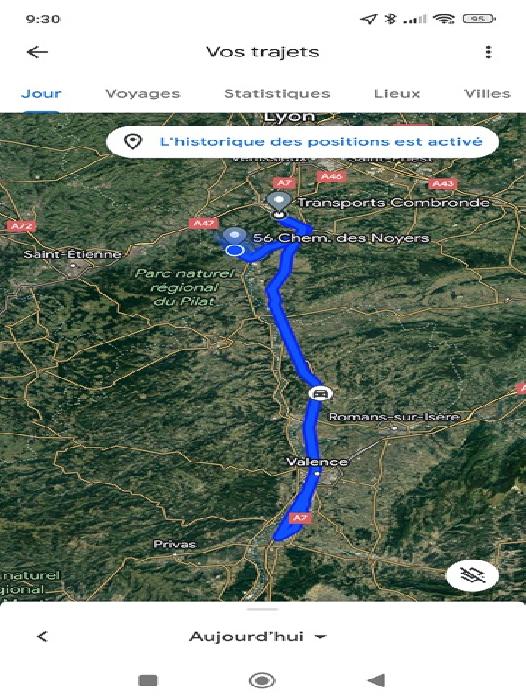Select the Lieux tab
This screenshot has width=526, height=700.
[x=397, y=93]
